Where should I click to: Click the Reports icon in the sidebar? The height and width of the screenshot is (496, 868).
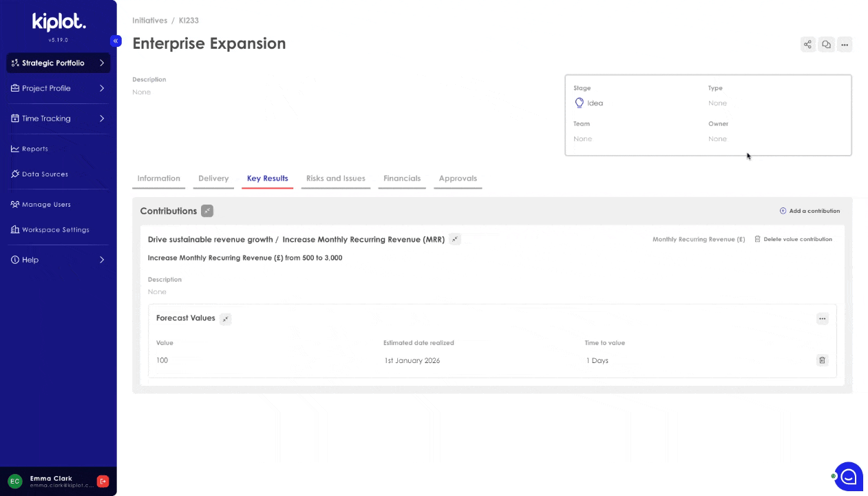14,149
